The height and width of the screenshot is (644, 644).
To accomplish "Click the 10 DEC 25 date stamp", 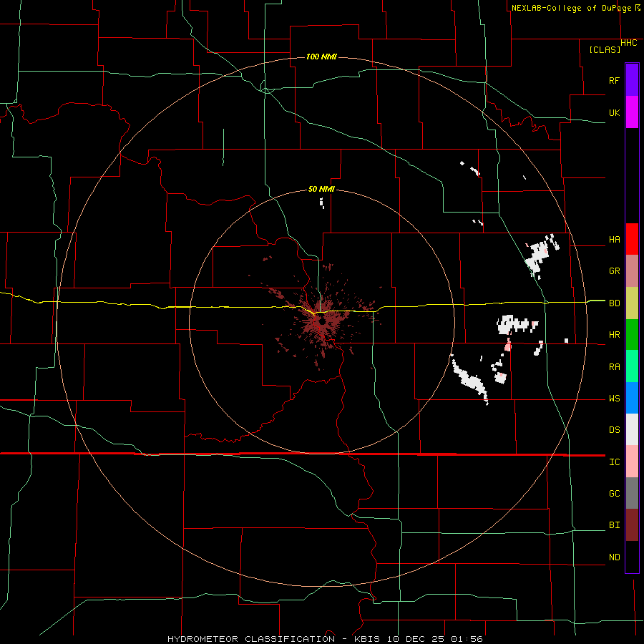I will (416, 639).
